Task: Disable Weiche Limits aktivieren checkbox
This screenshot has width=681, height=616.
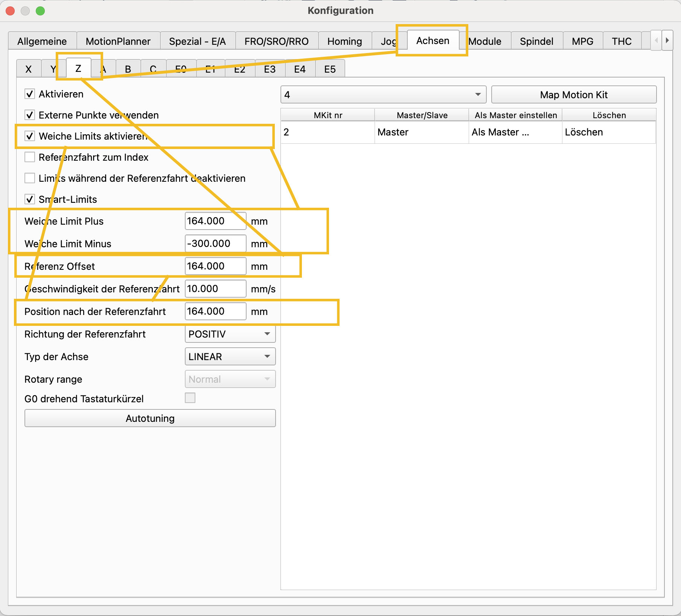Action: click(x=30, y=136)
